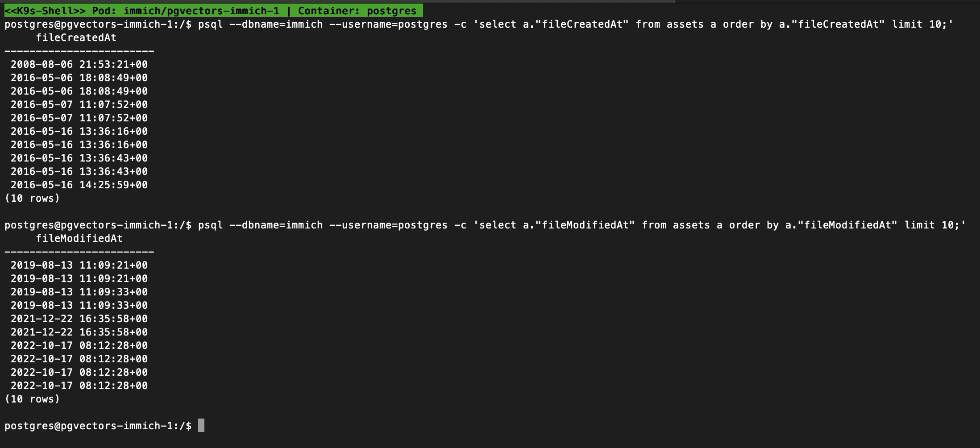Screen dimensions: 980x448
Task: Click the first 2019-08-13 11:09:21+00 row
Action: point(79,265)
